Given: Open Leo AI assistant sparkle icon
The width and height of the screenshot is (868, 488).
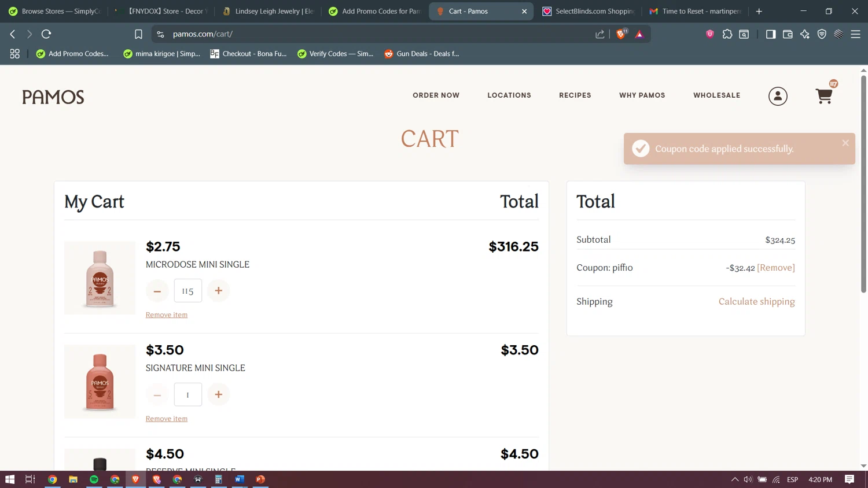Looking at the screenshot, I should pyautogui.click(x=805, y=34).
